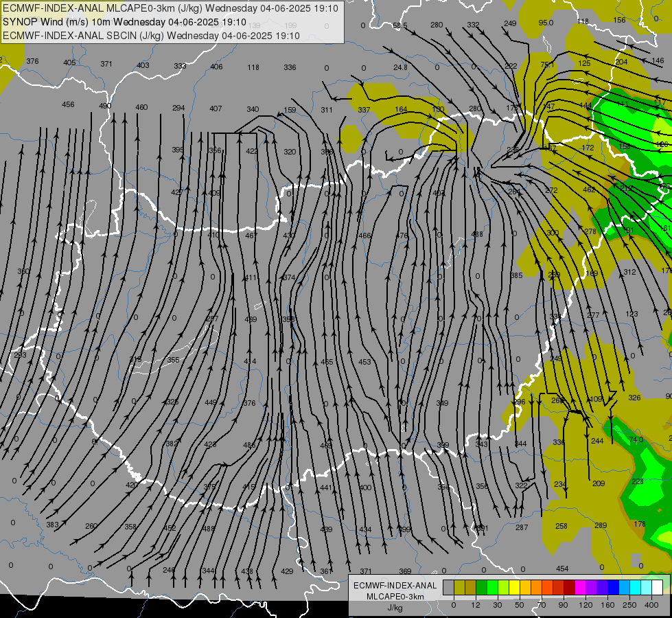This screenshot has width=672, height=618.
Task: Click the legend scale value '250'
Action: [x=629, y=605]
